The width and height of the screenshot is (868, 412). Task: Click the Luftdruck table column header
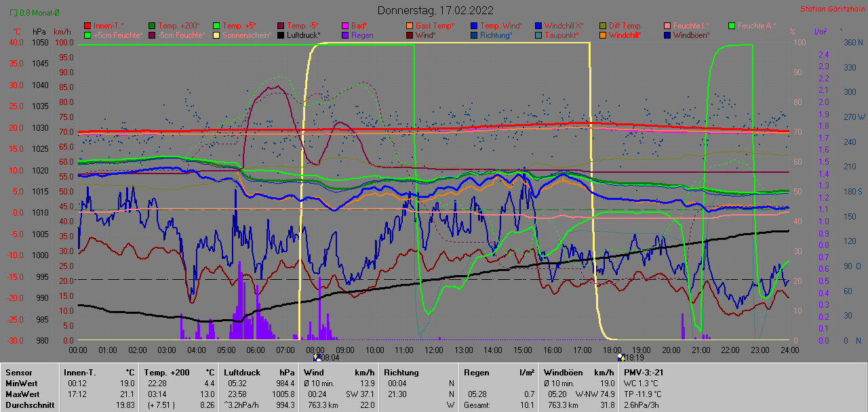tap(242, 373)
